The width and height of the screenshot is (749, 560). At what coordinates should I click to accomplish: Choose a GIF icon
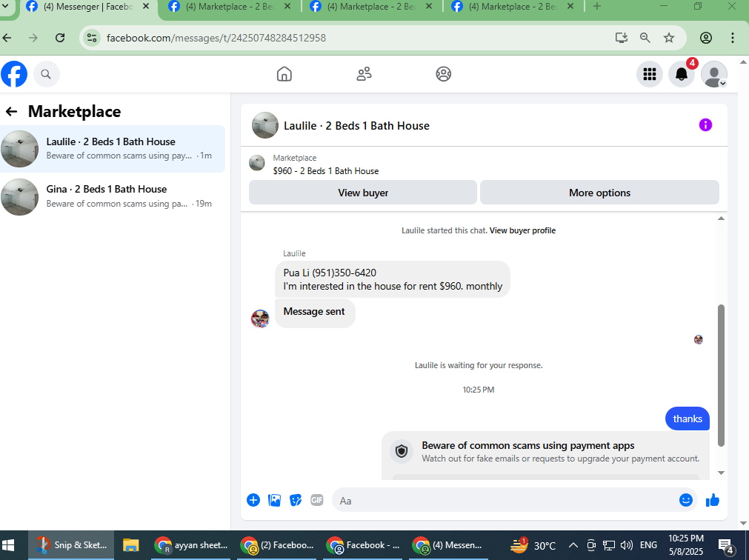pyautogui.click(x=316, y=500)
